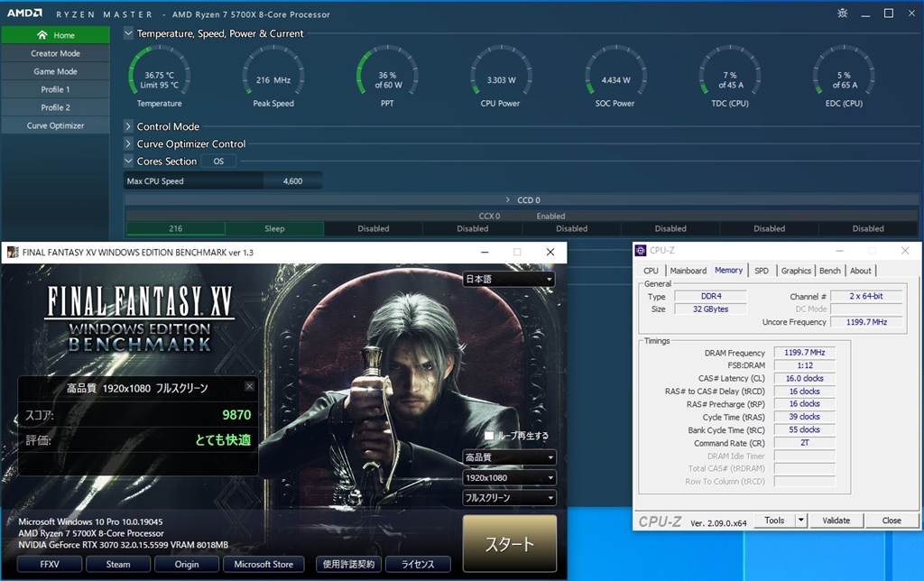Switch to Creator Mode
Viewport: 924px width, 581px height.
pos(55,53)
